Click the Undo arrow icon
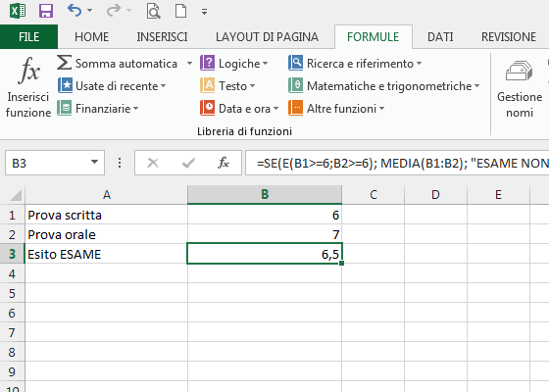Screen dimensions: 549x392 coord(75,11)
